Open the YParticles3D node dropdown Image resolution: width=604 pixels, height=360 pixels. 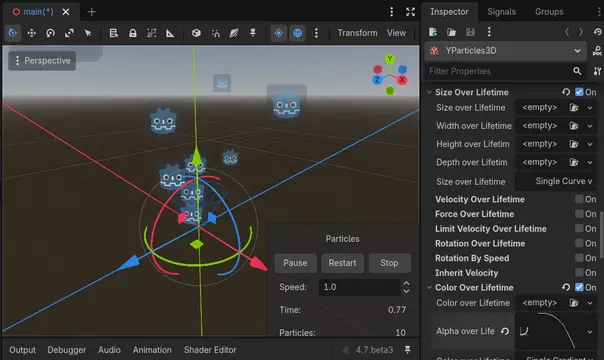pos(505,51)
